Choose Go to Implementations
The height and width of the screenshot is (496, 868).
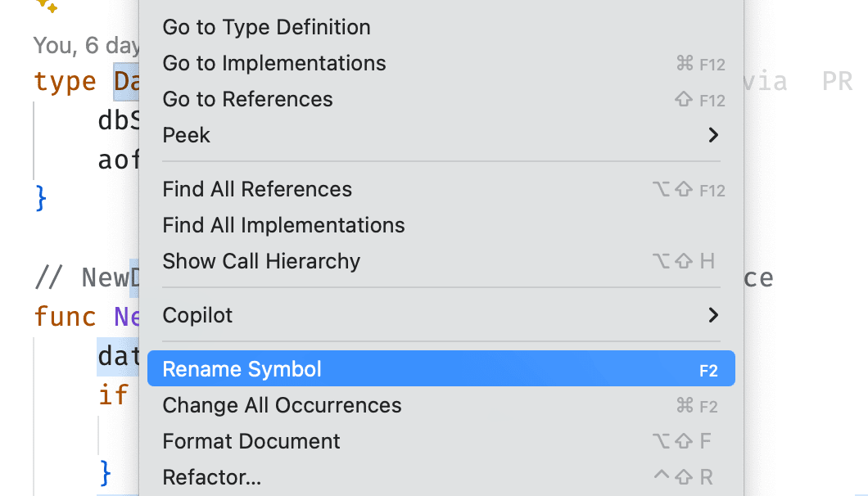coord(274,63)
